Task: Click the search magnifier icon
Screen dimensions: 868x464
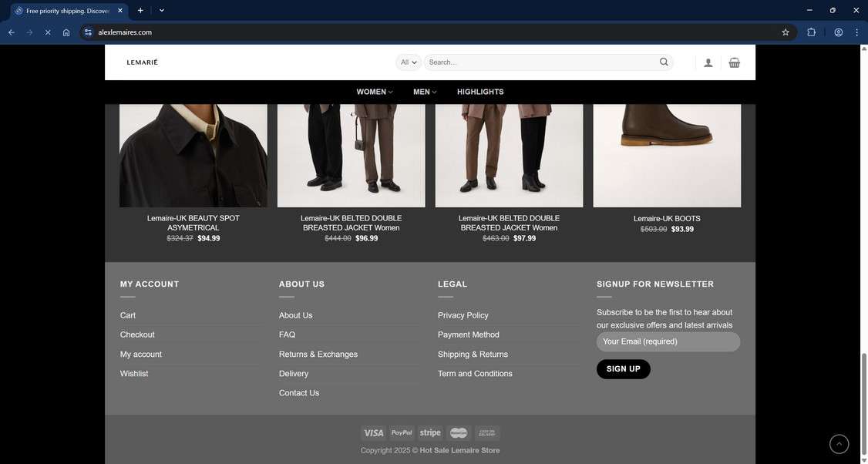Action: click(663, 62)
